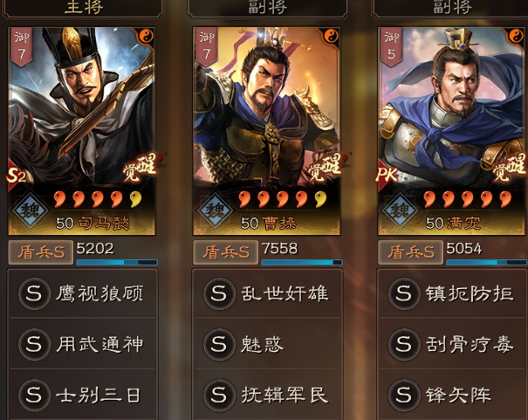Click the 魏 faction emblem on 司马懿 card
Viewport: 528px width, 420px height.
31,210
